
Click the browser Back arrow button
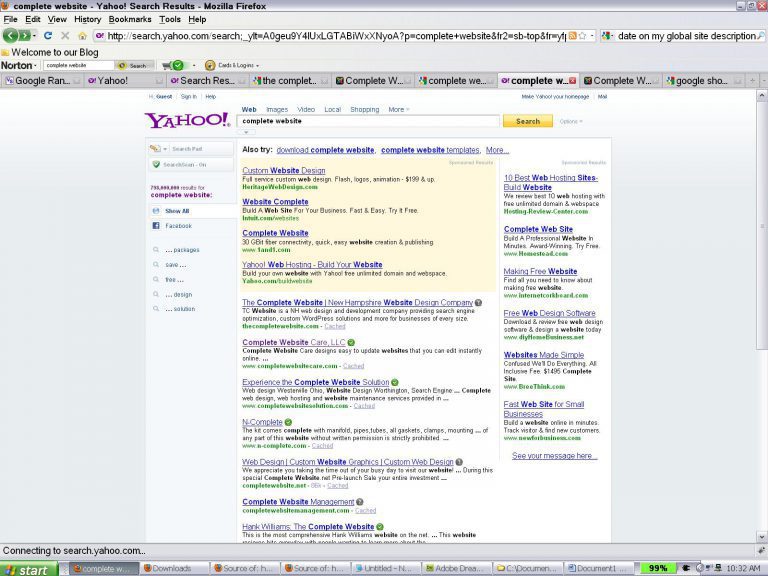pos(11,36)
